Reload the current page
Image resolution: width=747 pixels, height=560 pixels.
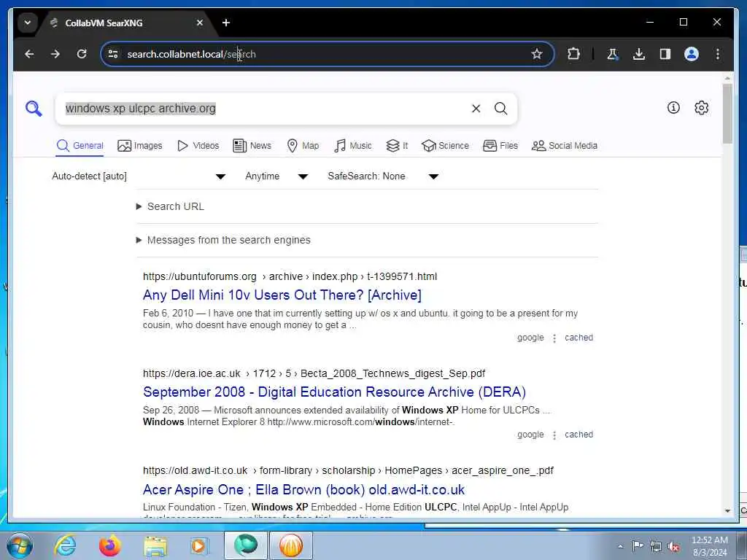(x=82, y=54)
